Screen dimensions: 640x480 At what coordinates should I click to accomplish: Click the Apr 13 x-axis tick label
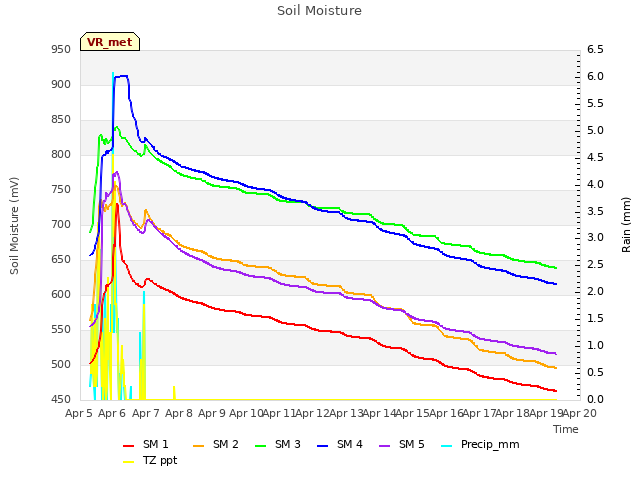tap(346, 413)
